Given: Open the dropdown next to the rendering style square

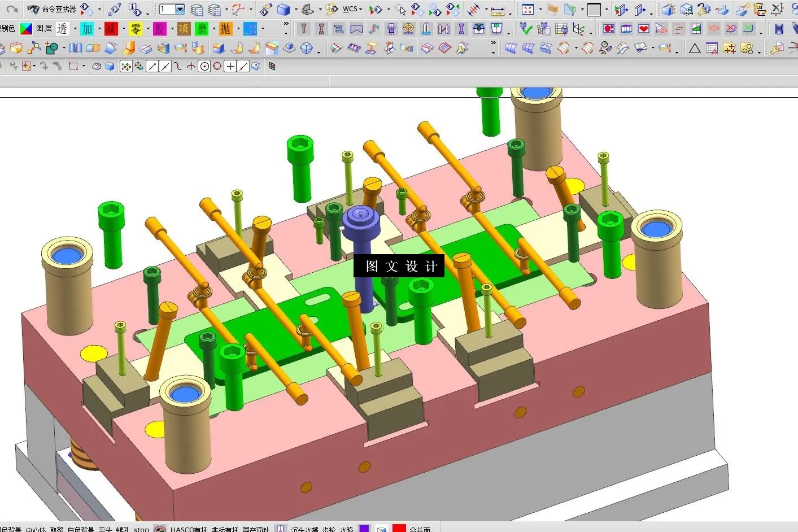Looking at the screenshot, I should 607,10.
